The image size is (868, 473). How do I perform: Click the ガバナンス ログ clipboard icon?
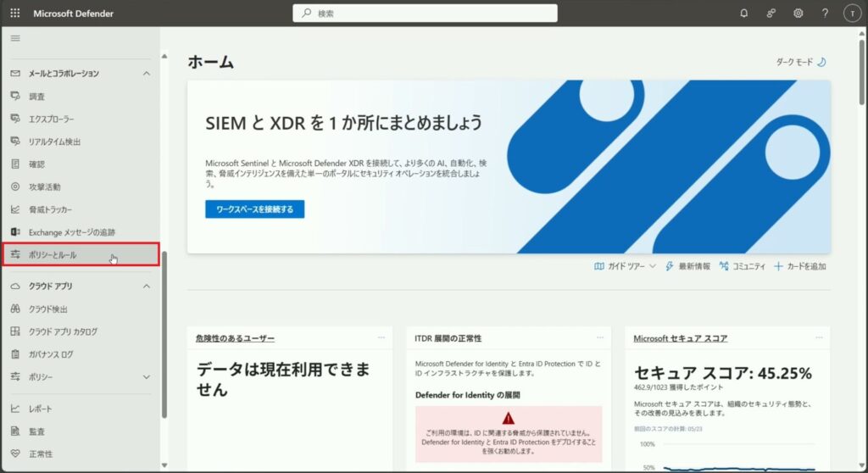[15, 354]
